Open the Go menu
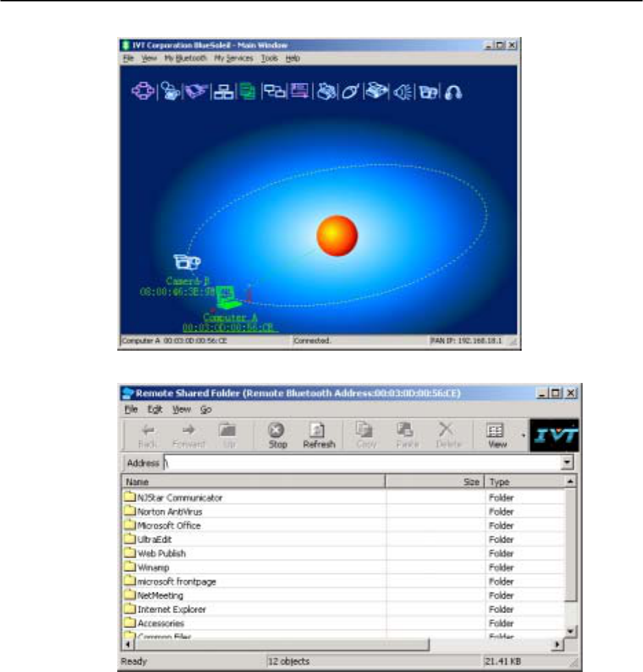This screenshot has height=672, width=643. pyautogui.click(x=206, y=409)
